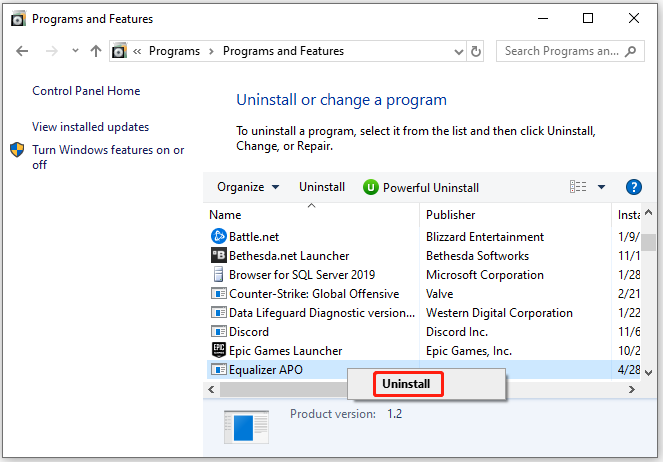
Task: Open the Help question mark button
Action: (633, 187)
